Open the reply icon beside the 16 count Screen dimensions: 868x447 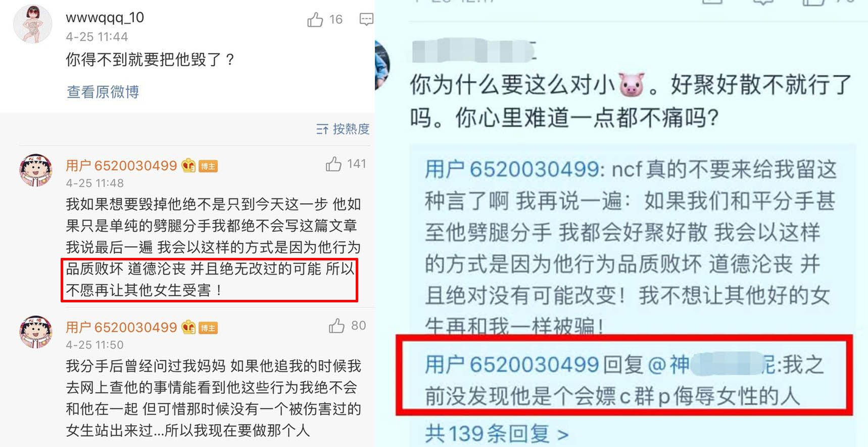[366, 20]
